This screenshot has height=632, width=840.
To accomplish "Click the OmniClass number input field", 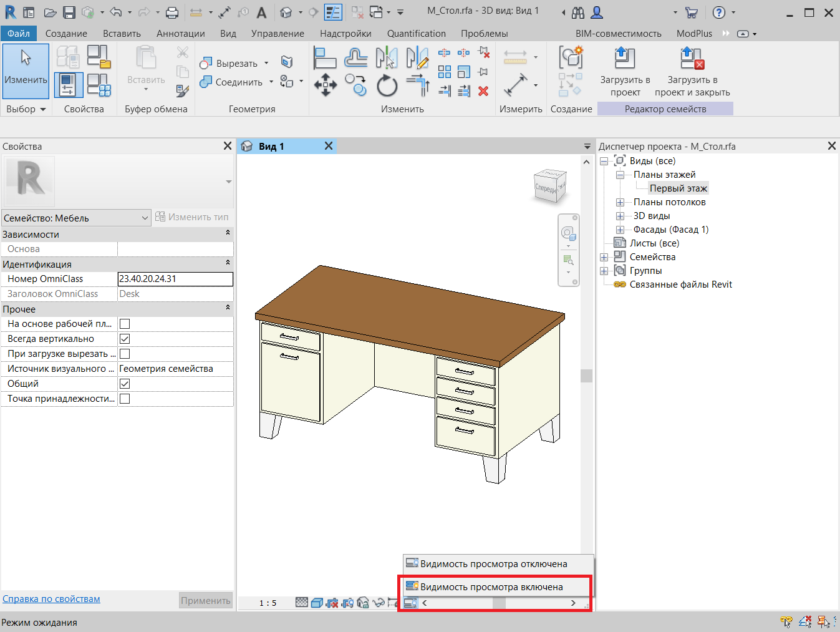I will click(175, 279).
